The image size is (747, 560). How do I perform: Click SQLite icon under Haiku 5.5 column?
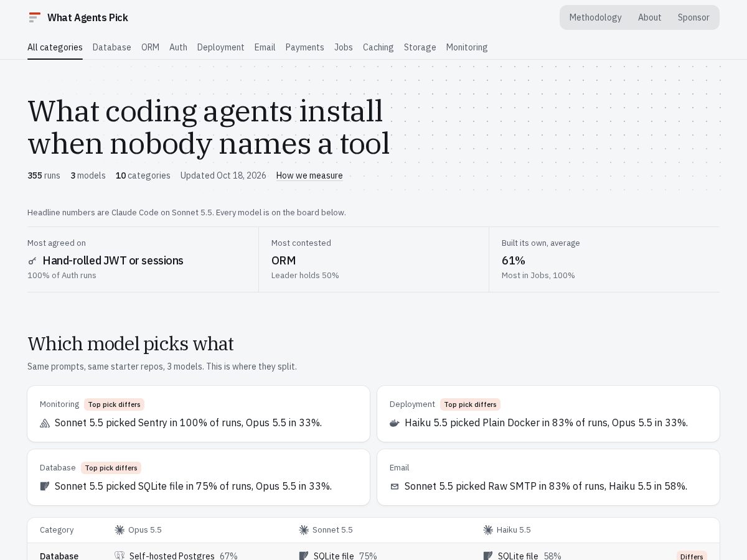[488, 556]
